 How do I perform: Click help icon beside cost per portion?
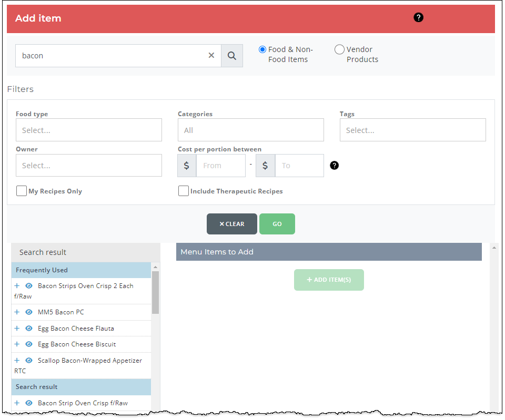[334, 166]
